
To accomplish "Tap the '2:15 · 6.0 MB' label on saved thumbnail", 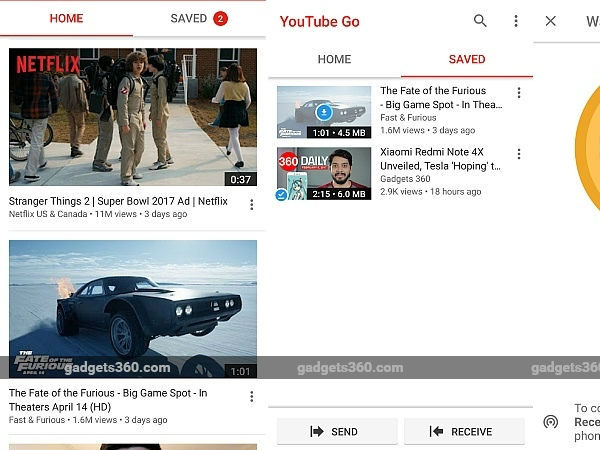I will click(x=339, y=194).
